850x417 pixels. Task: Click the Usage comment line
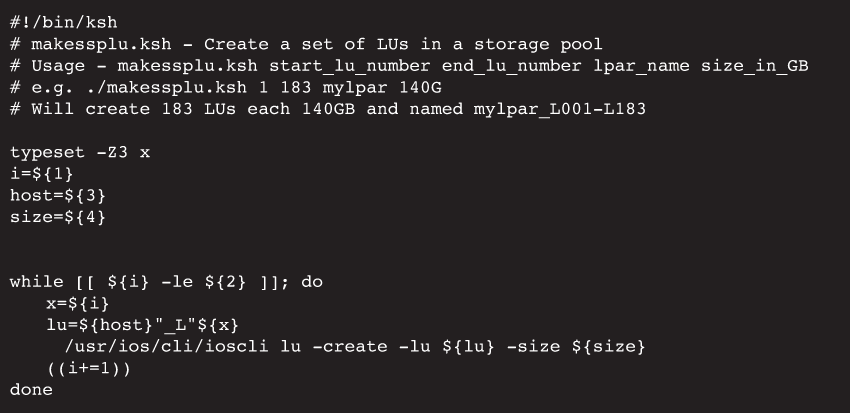408,65
